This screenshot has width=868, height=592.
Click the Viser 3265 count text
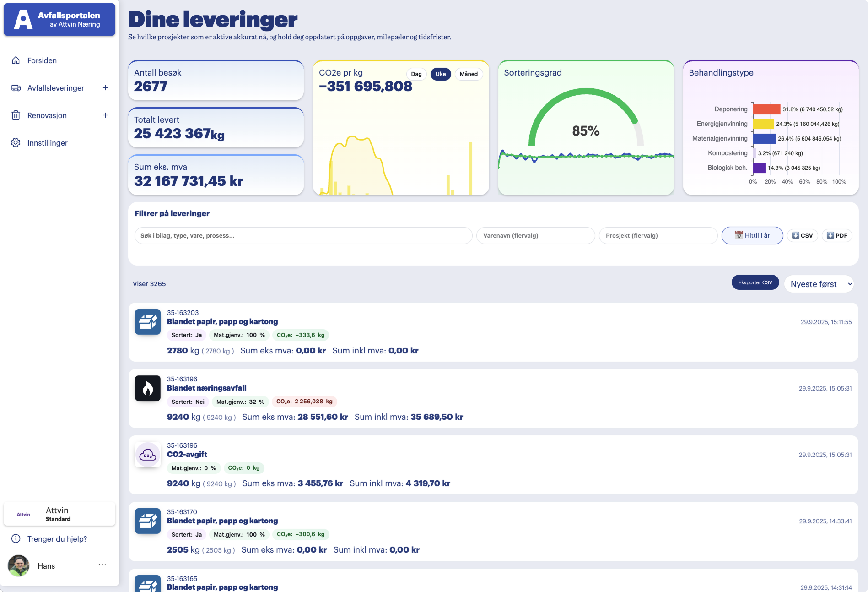149,284
